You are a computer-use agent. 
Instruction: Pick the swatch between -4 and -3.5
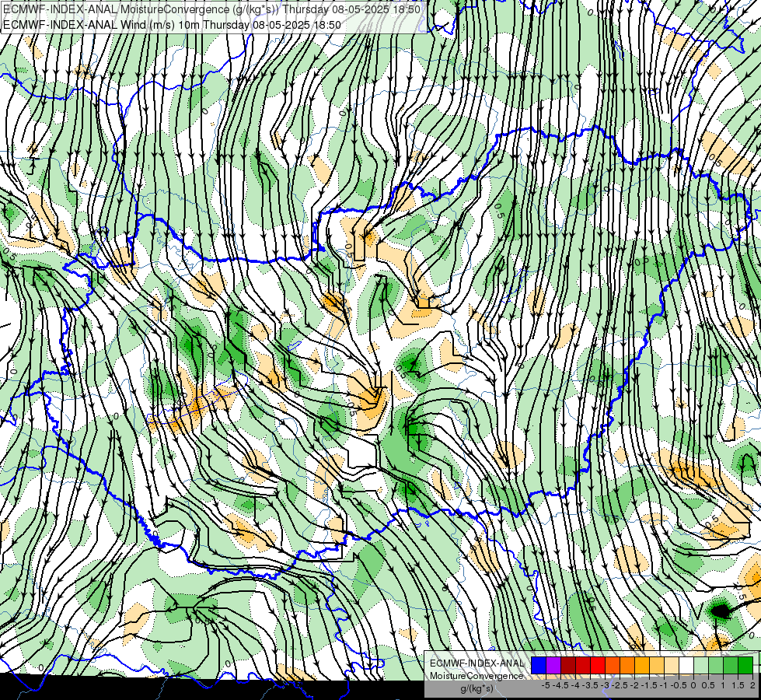pos(583,666)
